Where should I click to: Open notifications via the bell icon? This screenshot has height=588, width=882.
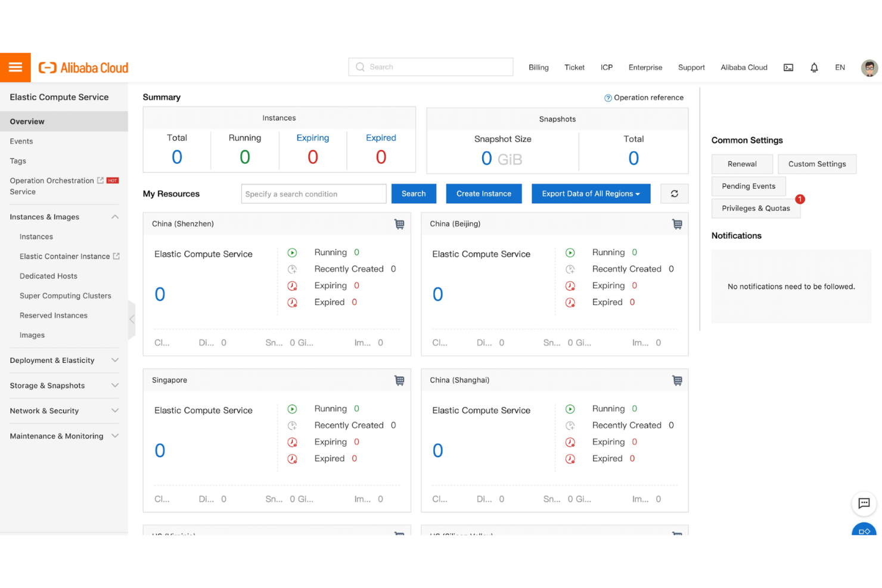(814, 67)
